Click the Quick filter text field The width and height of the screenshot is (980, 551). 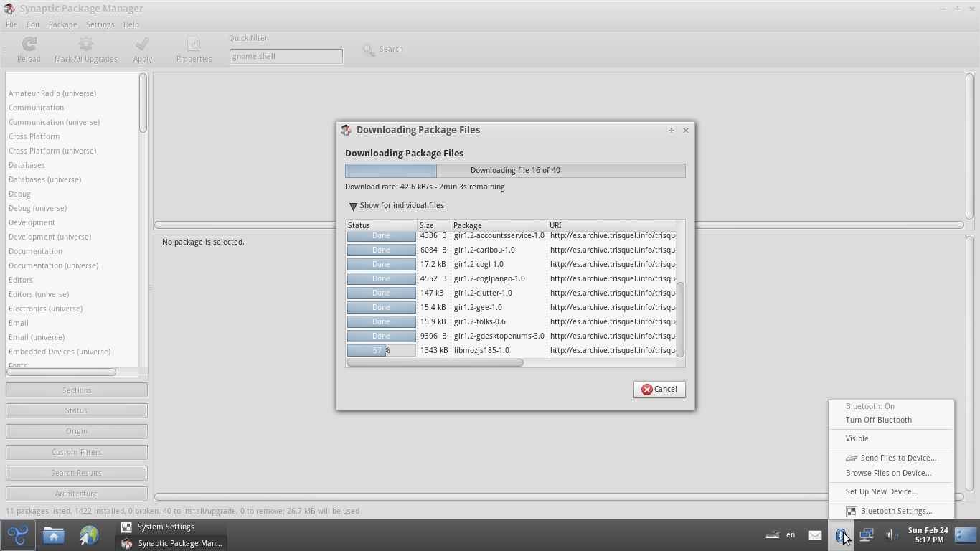[286, 56]
